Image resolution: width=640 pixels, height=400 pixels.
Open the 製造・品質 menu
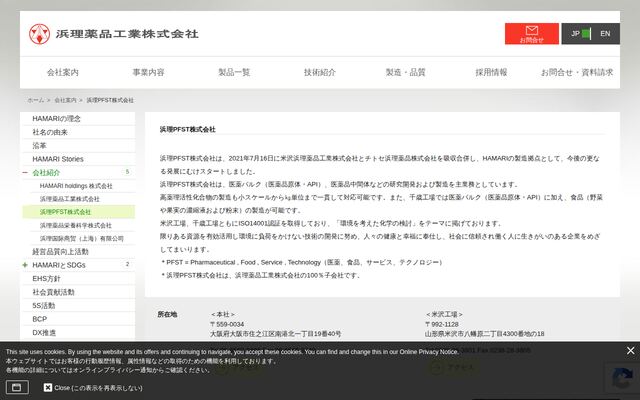pos(405,72)
